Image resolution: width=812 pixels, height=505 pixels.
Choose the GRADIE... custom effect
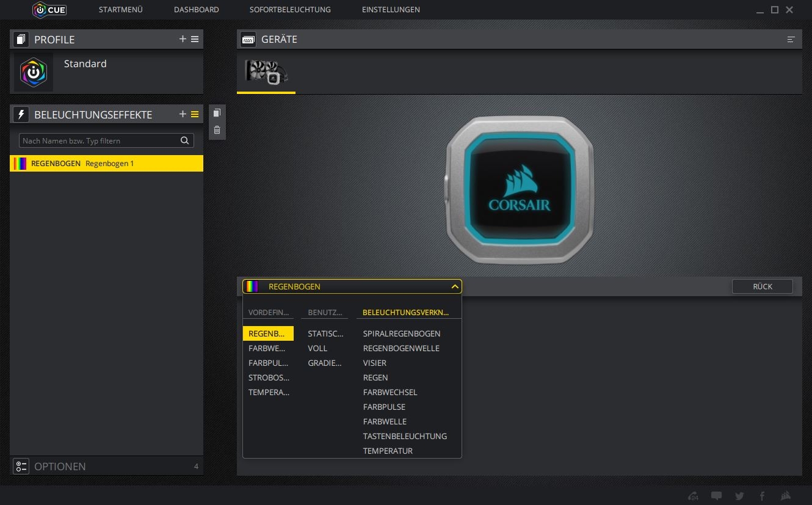click(x=325, y=363)
